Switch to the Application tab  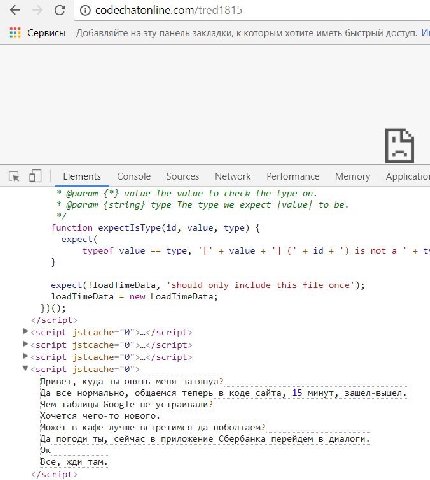[408, 176]
